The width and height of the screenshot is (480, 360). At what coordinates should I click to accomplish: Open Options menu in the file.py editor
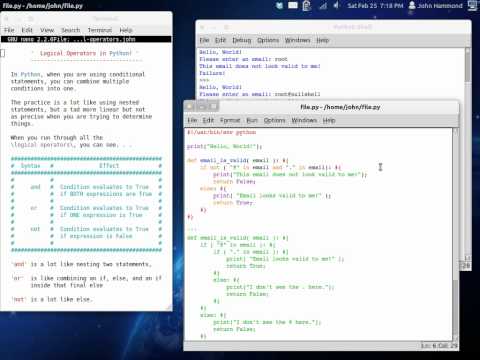pyautogui.click(x=275, y=120)
